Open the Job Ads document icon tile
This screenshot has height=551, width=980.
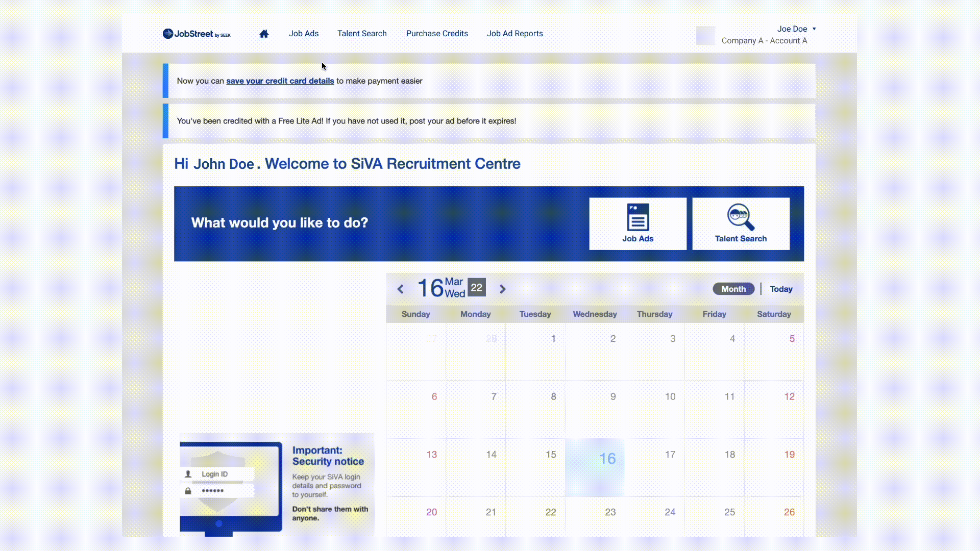coord(638,223)
